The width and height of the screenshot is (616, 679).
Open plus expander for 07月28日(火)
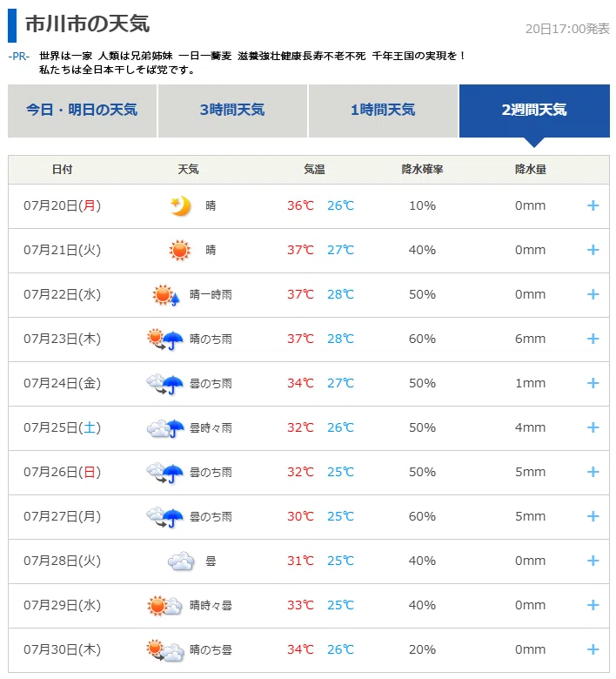[x=593, y=561]
